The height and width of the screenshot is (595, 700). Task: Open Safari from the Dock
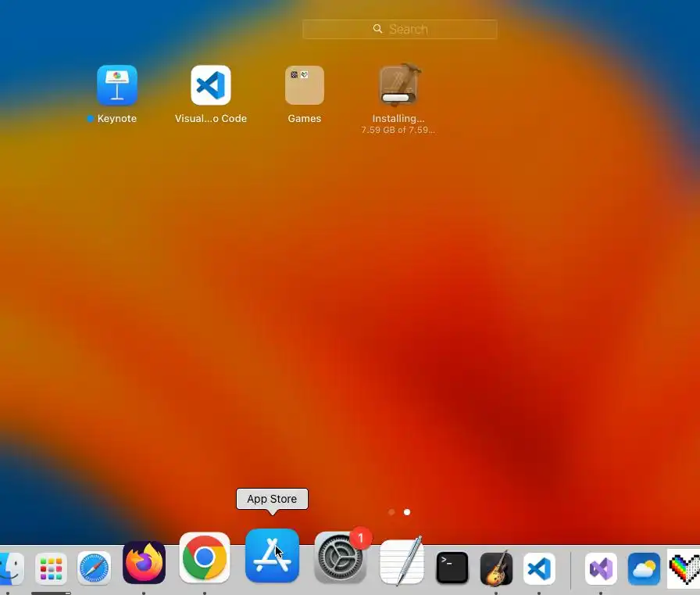pos(94,568)
